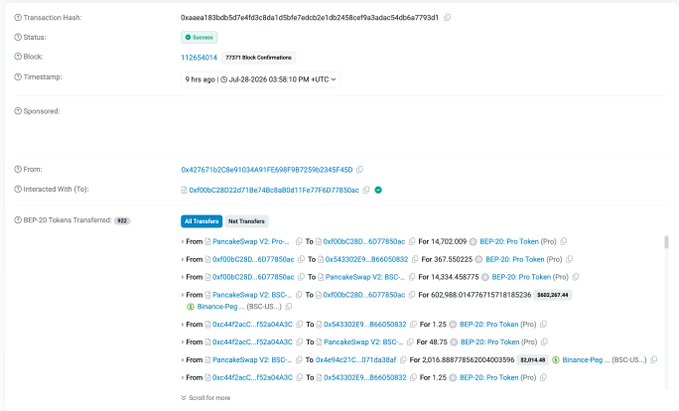679x411 pixels.
Task: Click the green verified checkmark beside contract address
Action: (x=378, y=190)
